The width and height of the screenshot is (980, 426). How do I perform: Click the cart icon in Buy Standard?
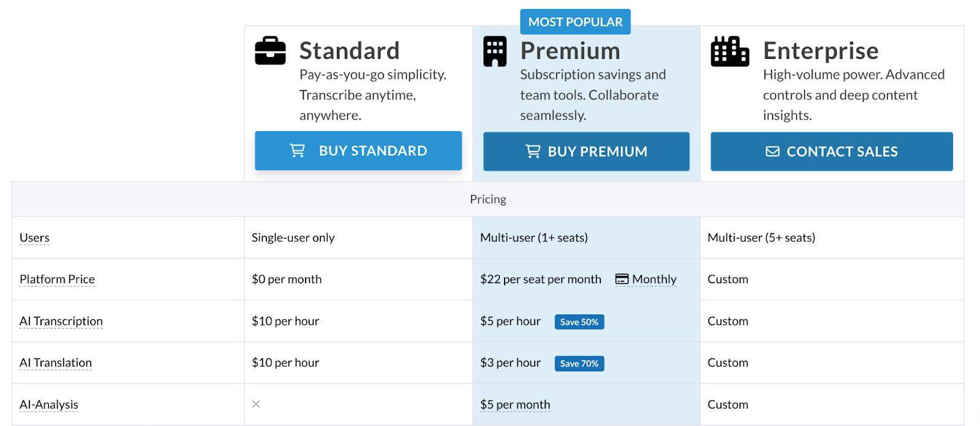click(x=297, y=151)
